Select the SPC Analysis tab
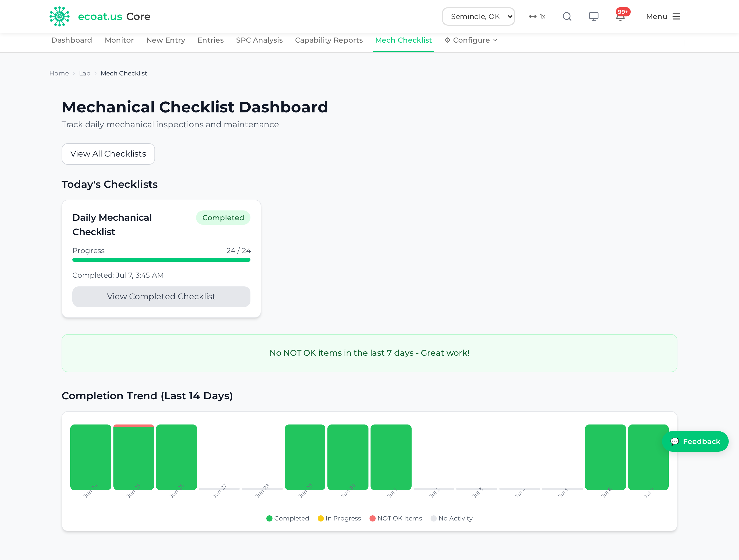 pos(259,40)
